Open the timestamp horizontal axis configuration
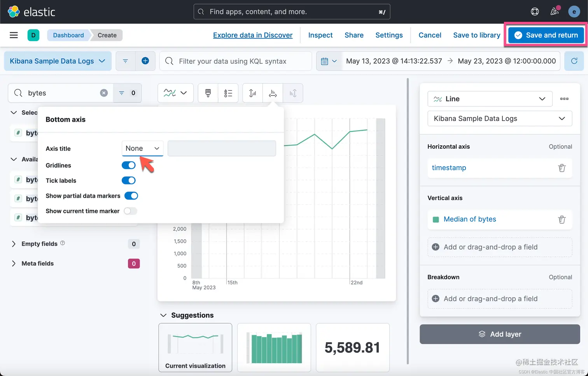 449,168
